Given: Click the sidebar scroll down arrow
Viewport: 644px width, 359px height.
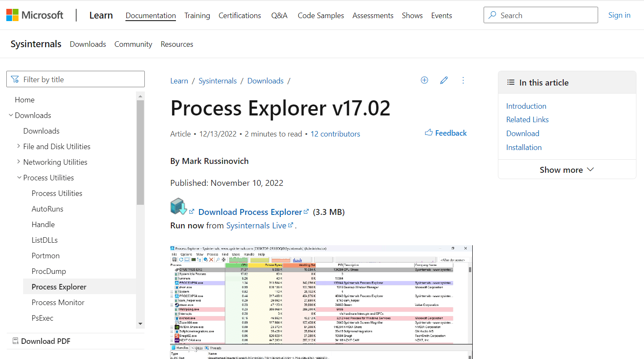Looking at the screenshot, I should pos(140,324).
